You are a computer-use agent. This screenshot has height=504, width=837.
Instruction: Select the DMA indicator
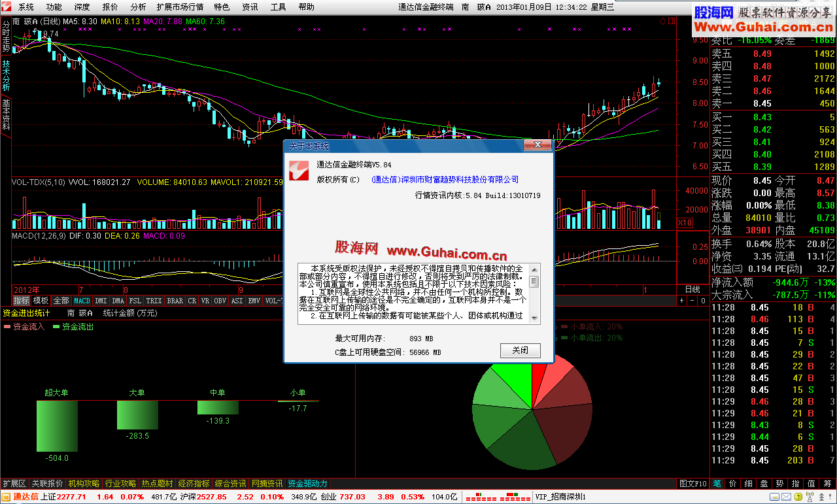[x=118, y=301]
